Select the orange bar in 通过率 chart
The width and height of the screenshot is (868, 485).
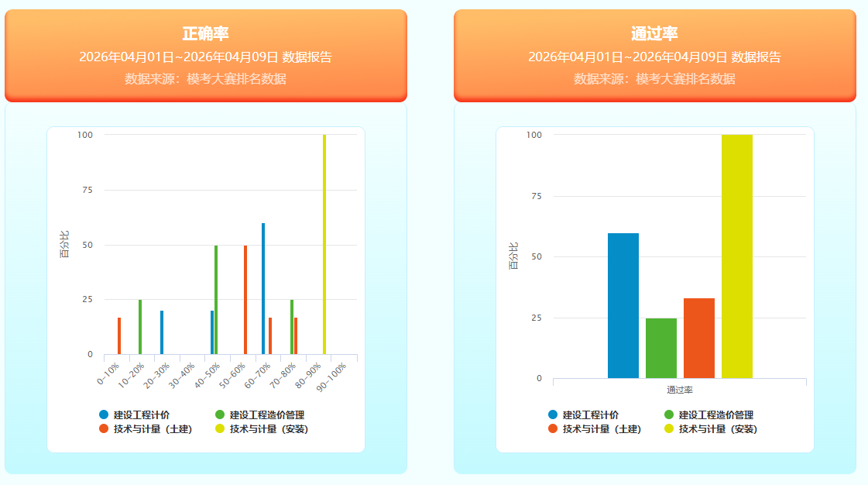coord(698,338)
